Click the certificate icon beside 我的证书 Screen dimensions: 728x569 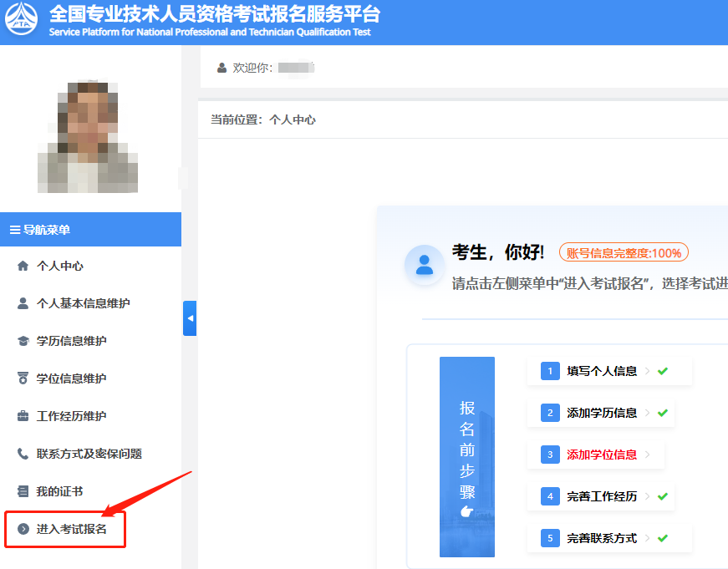(23, 492)
